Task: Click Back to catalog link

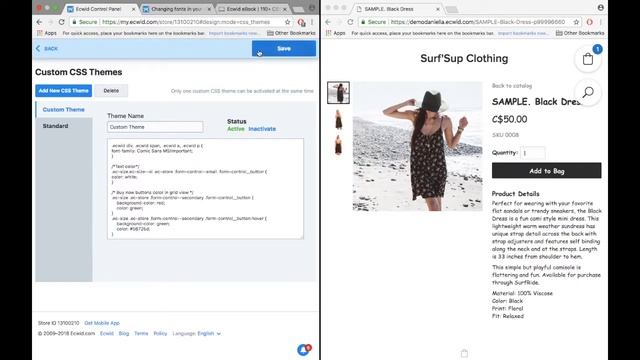Action: pyautogui.click(x=512, y=86)
